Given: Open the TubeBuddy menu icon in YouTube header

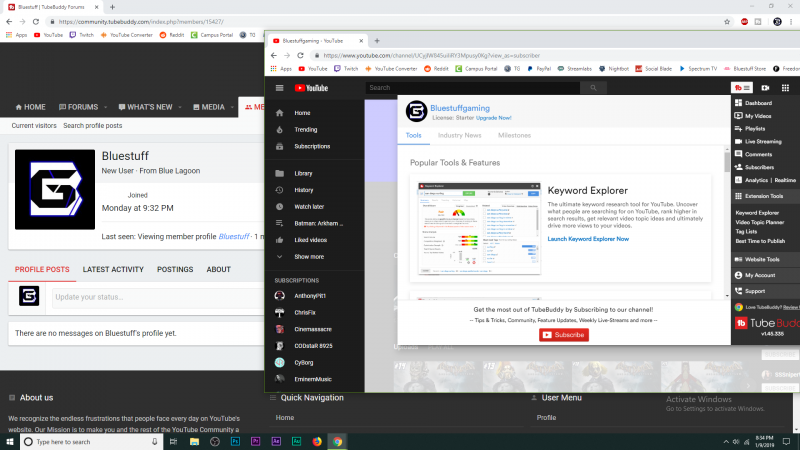Looking at the screenshot, I should (x=741, y=88).
